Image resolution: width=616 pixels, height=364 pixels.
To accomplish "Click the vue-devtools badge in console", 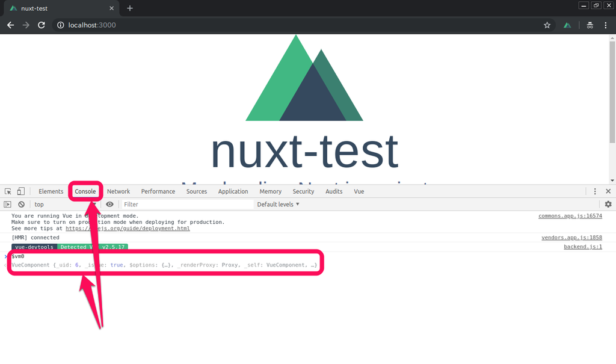I will pos(34,247).
